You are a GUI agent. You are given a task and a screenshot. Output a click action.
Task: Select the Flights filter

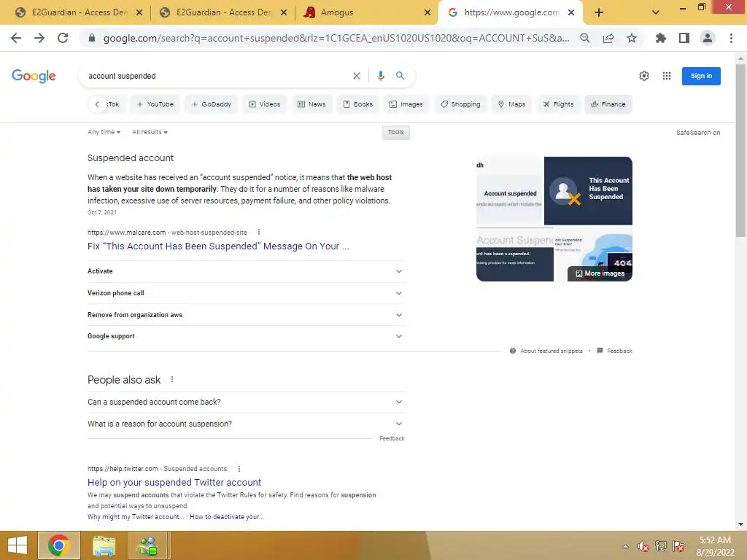(x=558, y=104)
